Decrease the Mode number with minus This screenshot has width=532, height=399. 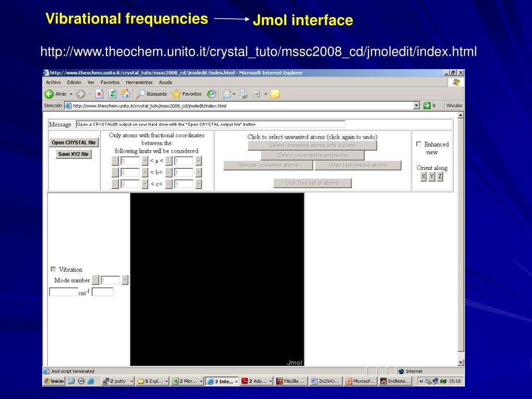[x=96, y=280]
